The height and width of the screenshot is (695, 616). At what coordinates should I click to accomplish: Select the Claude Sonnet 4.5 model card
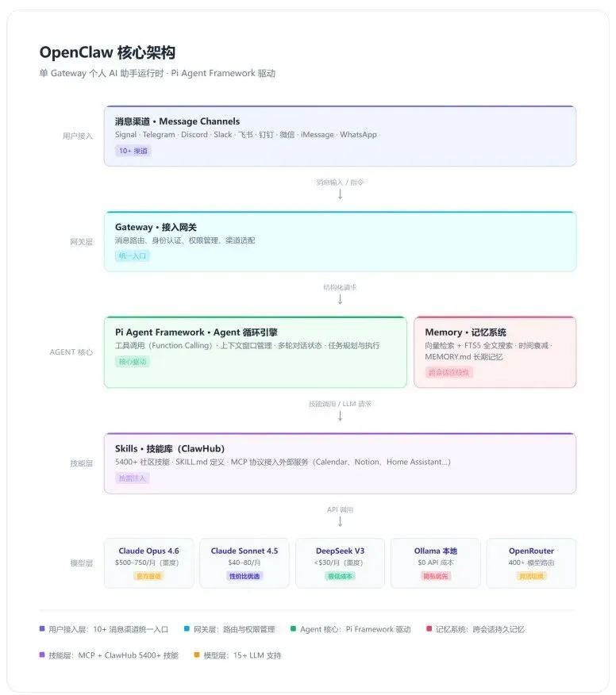pyautogui.click(x=244, y=563)
